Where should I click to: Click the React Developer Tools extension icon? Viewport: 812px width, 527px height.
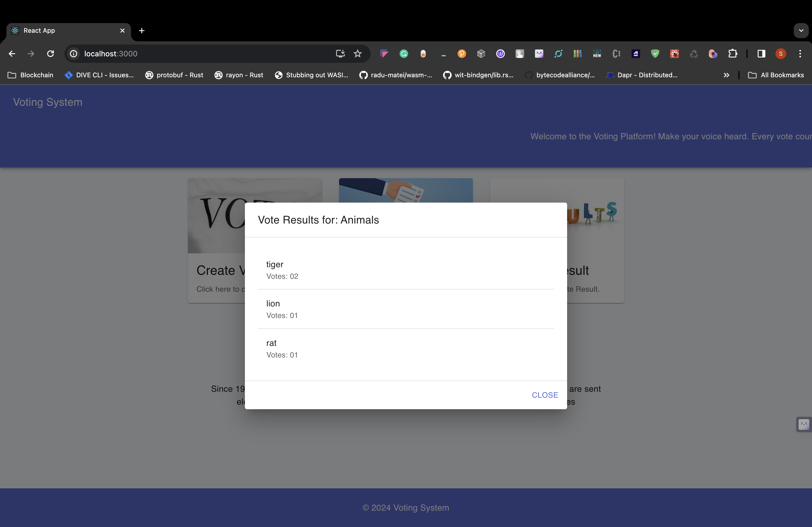(x=674, y=54)
